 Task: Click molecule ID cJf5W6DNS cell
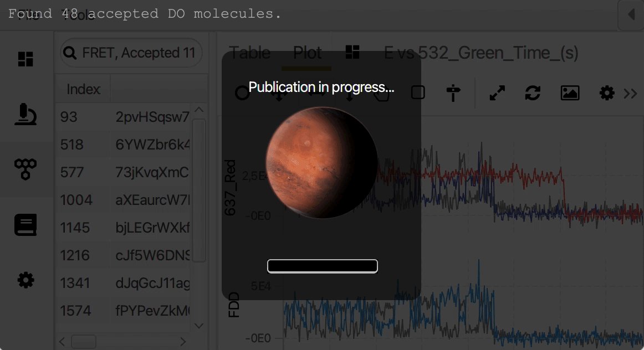click(x=152, y=255)
